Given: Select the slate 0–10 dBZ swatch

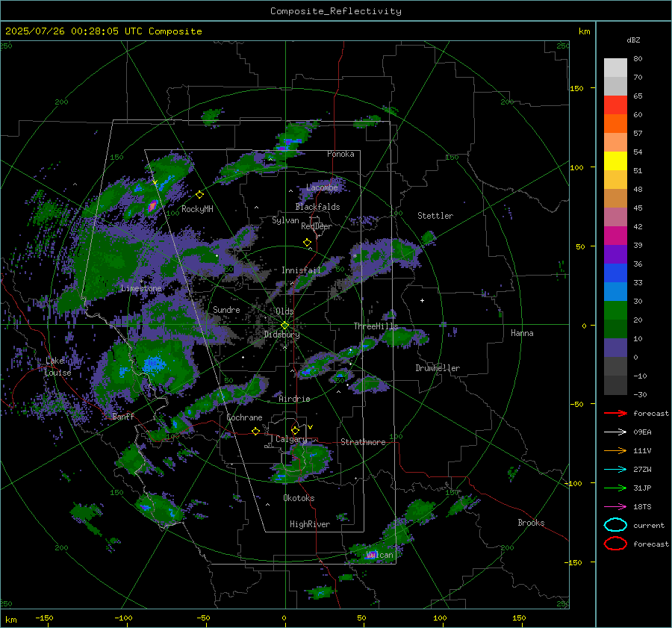Looking at the screenshot, I should pos(615,347).
